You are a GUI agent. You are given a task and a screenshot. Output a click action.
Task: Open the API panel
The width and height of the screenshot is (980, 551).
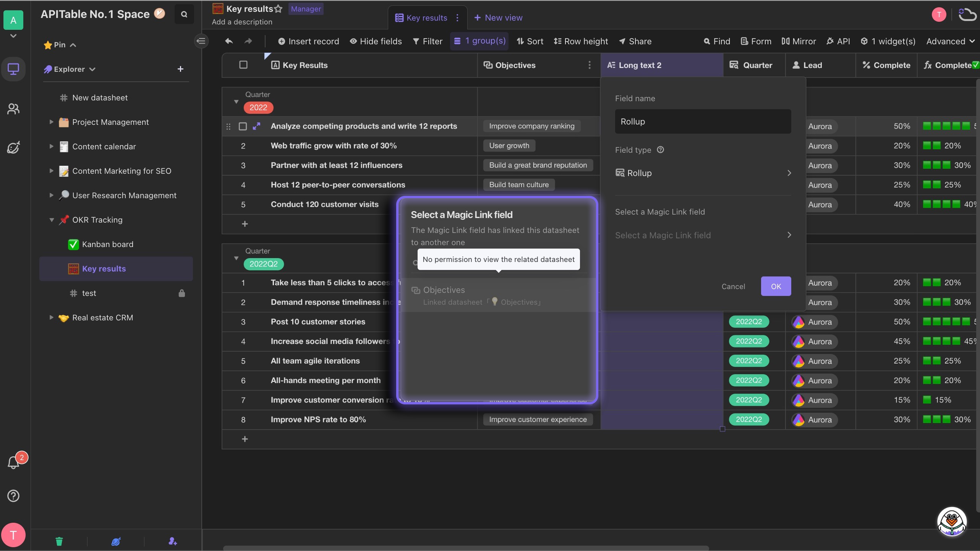[x=838, y=41]
